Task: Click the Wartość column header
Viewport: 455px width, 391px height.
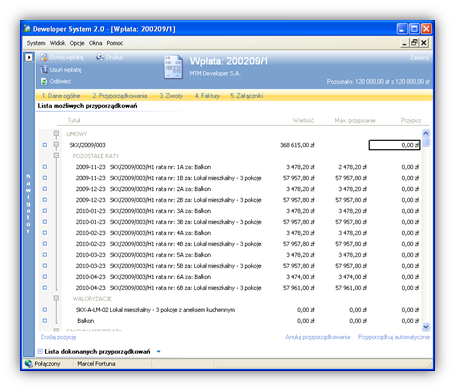Action: 303,120
